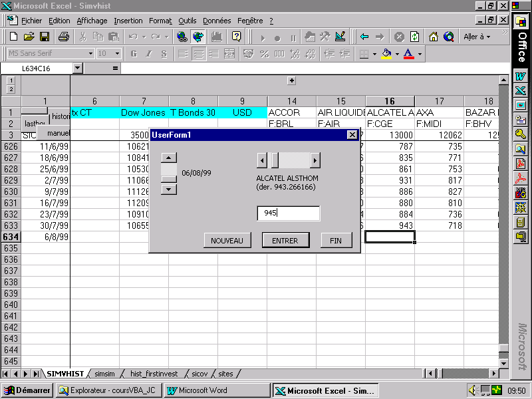The image size is (532, 399).
Task: Click the Align left icon
Action: pyautogui.click(x=184, y=54)
